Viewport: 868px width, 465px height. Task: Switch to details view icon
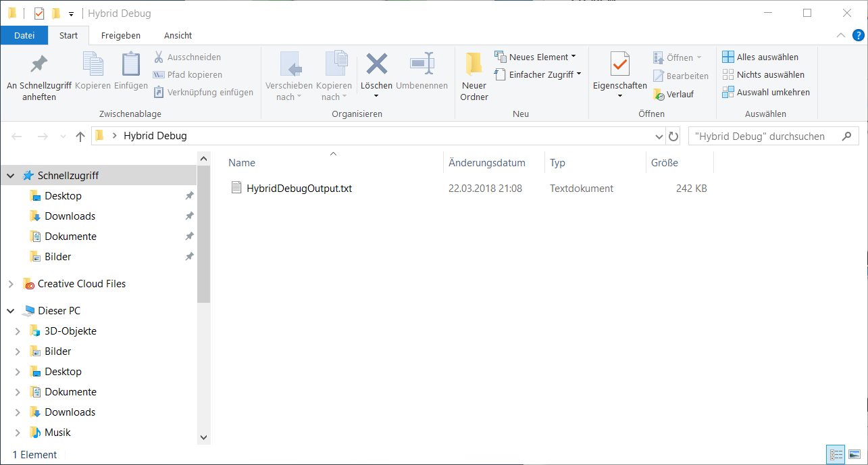(x=836, y=454)
